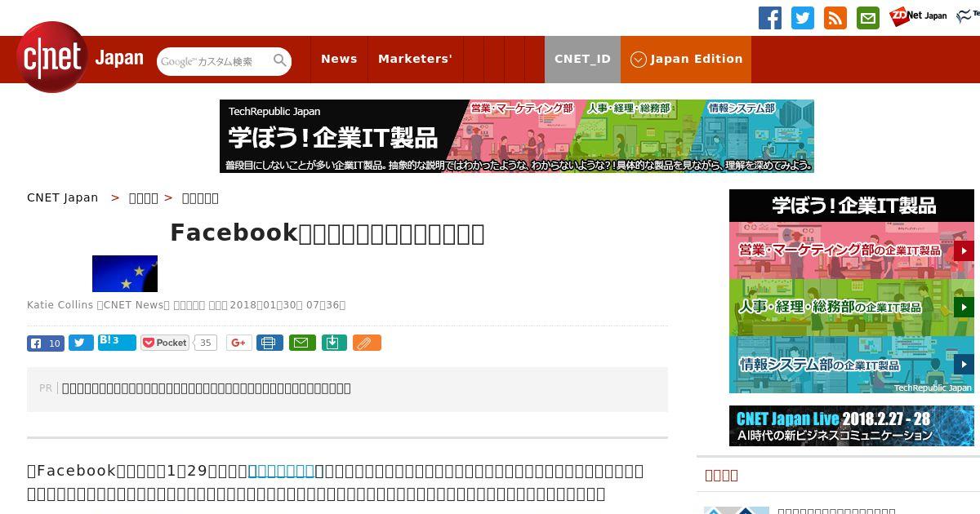Image resolution: width=980 pixels, height=514 pixels.
Task: Share the article on Google+
Action: [x=239, y=343]
